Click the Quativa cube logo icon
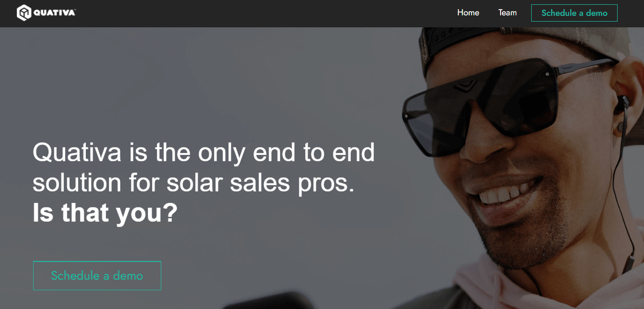The height and width of the screenshot is (309, 644). [24, 13]
